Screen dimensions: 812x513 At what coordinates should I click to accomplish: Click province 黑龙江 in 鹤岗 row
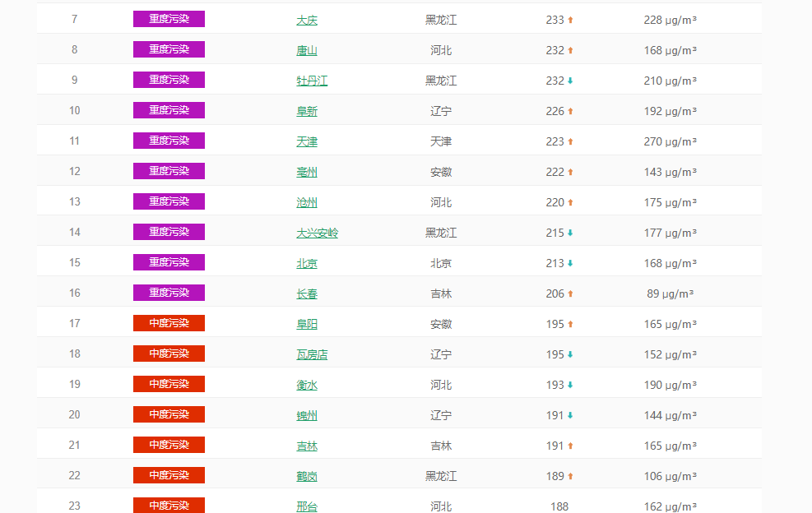coord(441,476)
